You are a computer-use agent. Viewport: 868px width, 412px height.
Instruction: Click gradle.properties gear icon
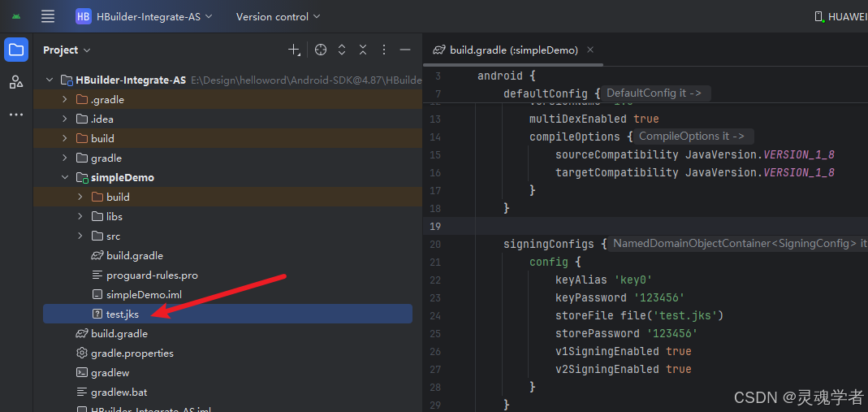click(x=82, y=353)
